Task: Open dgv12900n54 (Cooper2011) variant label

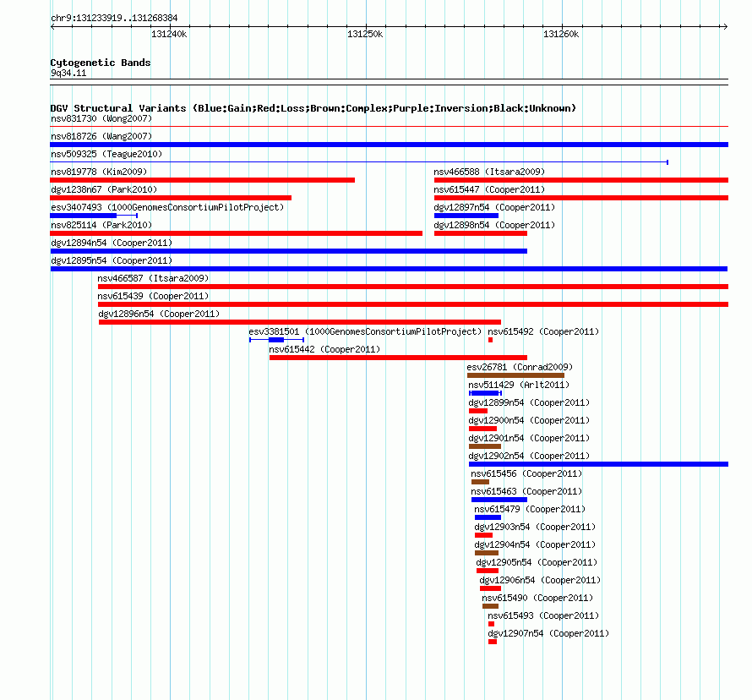Action: [x=529, y=420]
